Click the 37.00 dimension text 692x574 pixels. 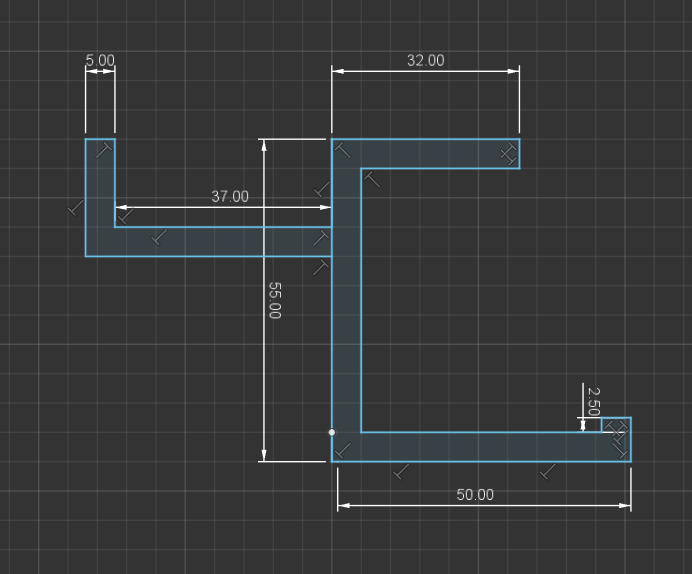pyautogui.click(x=230, y=196)
